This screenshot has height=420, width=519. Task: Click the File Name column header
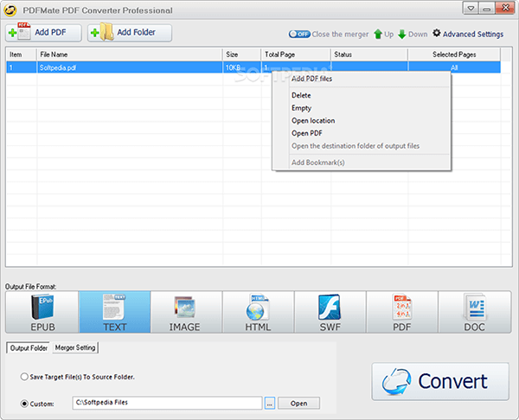tap(130, 54)
